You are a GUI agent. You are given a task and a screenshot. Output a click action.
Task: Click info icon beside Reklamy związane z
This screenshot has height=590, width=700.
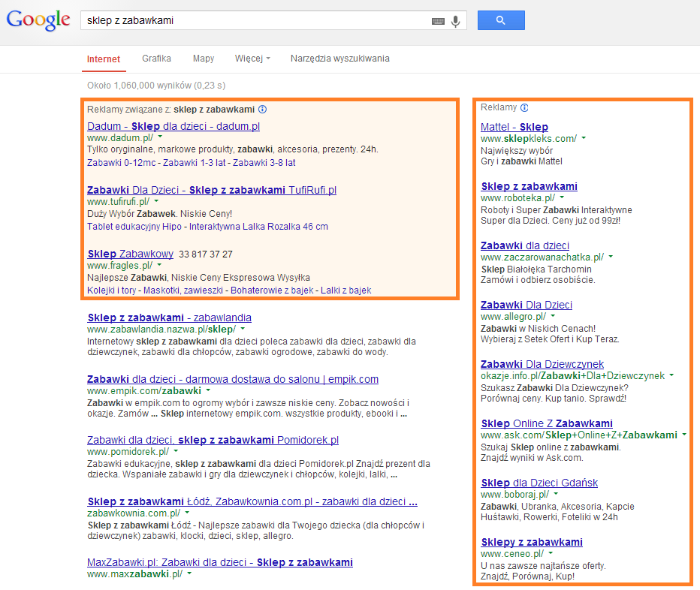263,110
